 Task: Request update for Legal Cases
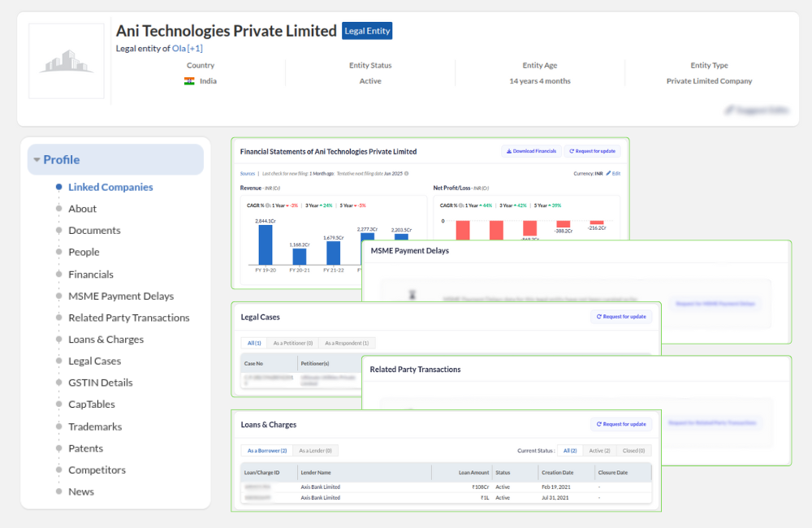click(x=621, y=317)
